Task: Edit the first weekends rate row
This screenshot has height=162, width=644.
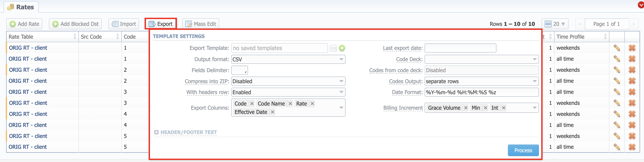Action: [616, 48]
